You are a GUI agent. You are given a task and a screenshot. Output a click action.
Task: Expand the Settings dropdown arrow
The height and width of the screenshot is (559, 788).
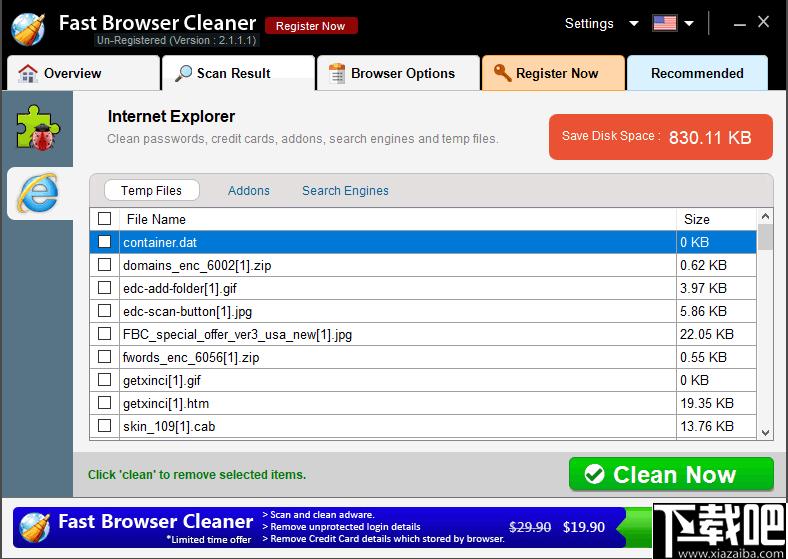(634, 24)
